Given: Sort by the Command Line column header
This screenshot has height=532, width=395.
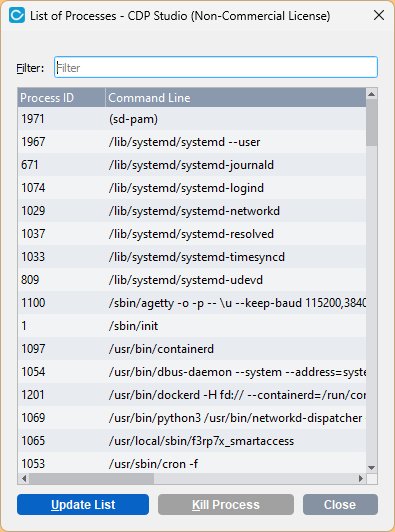Looking at the screenshot, I should pos(236,98).
